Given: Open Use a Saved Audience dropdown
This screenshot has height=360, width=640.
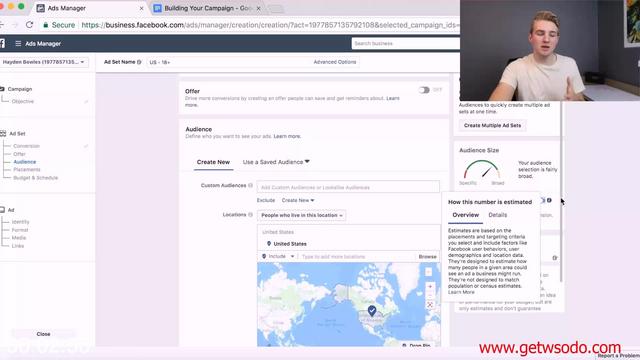Looking at the screenshot, I should 276,162.
